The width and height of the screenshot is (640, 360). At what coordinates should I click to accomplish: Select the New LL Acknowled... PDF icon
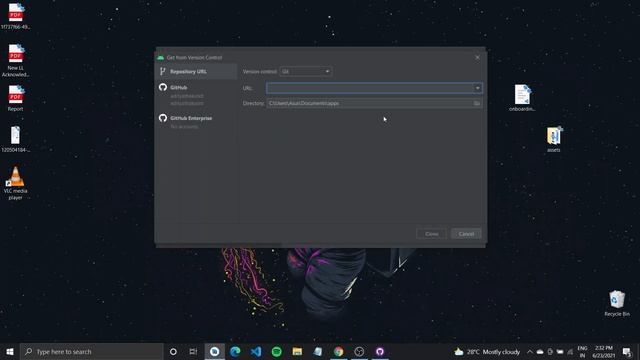[x=15, y=60]
